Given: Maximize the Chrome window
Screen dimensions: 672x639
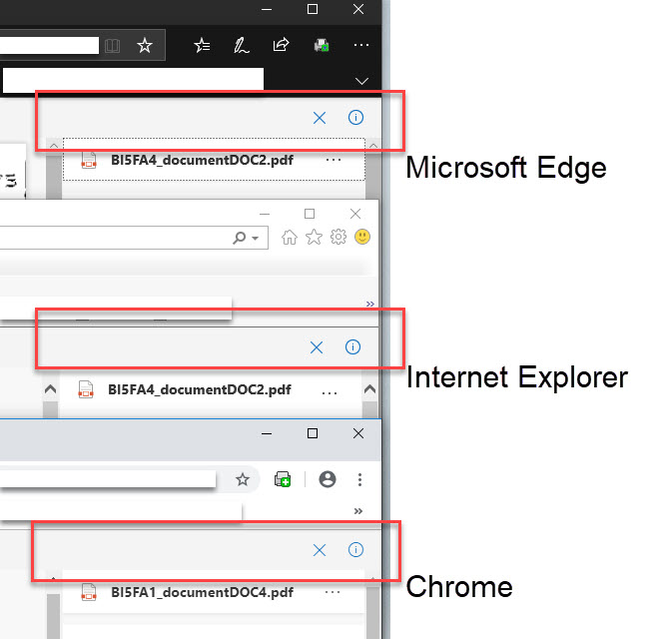Looking at the screenshot, I should [313, 433].
